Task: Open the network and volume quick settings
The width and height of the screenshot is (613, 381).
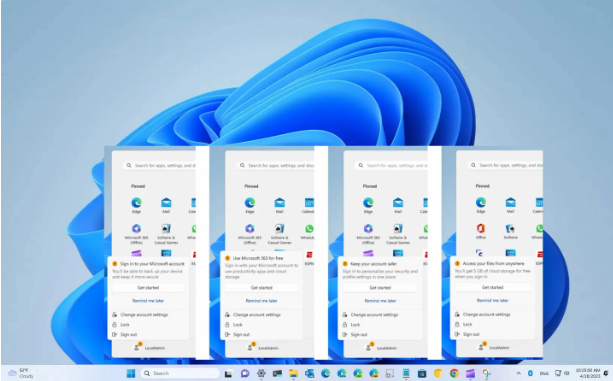Action: pos(562,373)
